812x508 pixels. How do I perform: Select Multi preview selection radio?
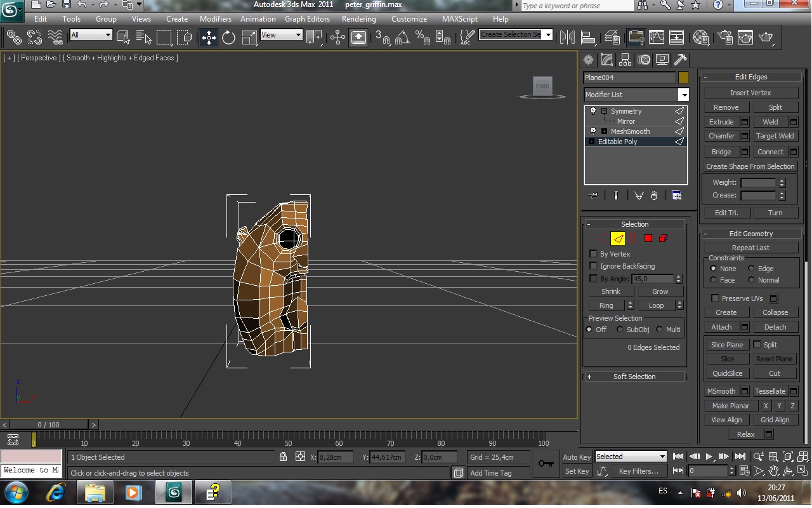(x=659, y=330)
